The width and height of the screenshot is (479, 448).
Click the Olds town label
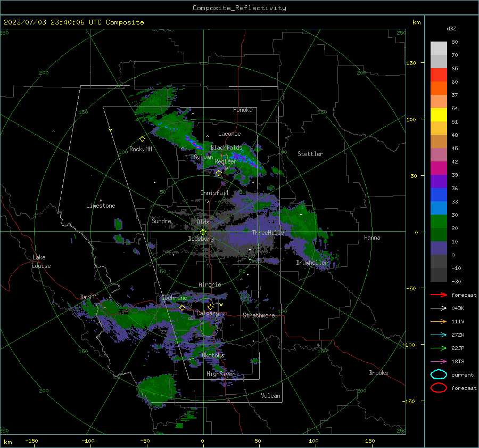coord(203,222)
